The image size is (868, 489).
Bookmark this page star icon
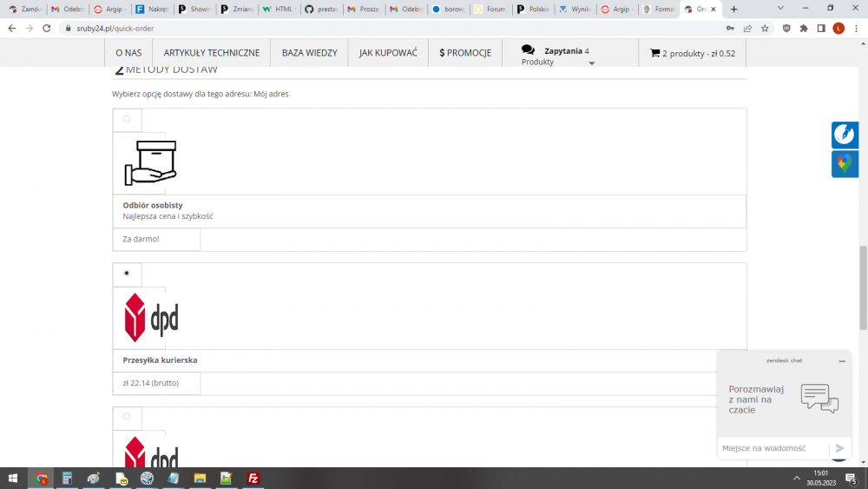(x=765, y=29)
